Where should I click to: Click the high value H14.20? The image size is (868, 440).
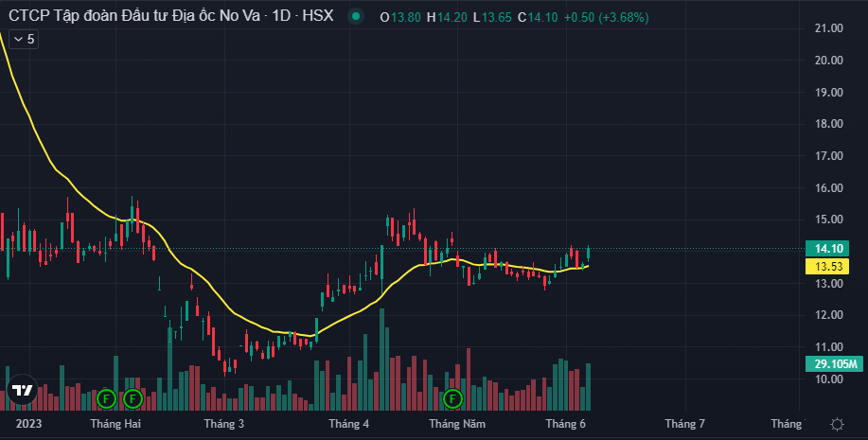447,18
